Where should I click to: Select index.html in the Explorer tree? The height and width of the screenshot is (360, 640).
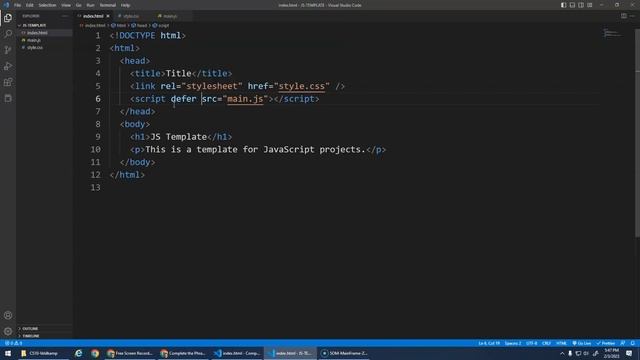(44, 33)
